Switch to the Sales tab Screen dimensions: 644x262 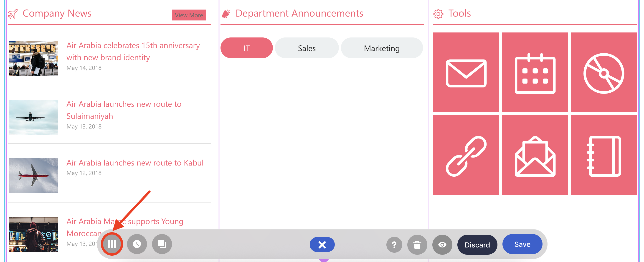tap(307, 48)
